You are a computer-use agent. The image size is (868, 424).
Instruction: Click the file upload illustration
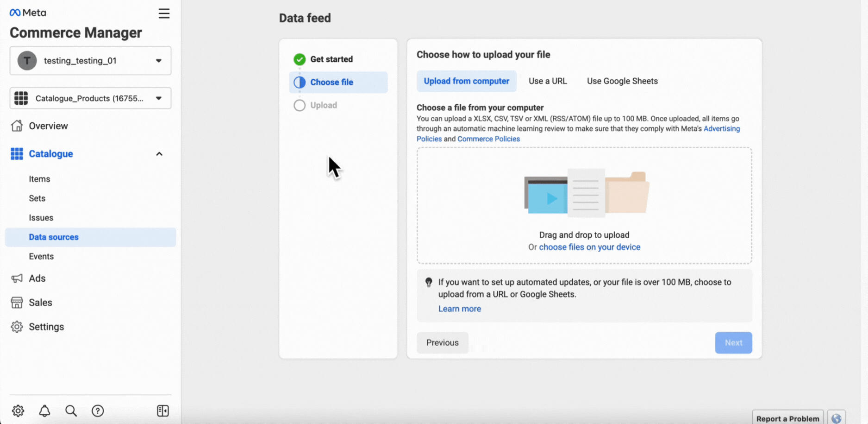tap(587, 193)
